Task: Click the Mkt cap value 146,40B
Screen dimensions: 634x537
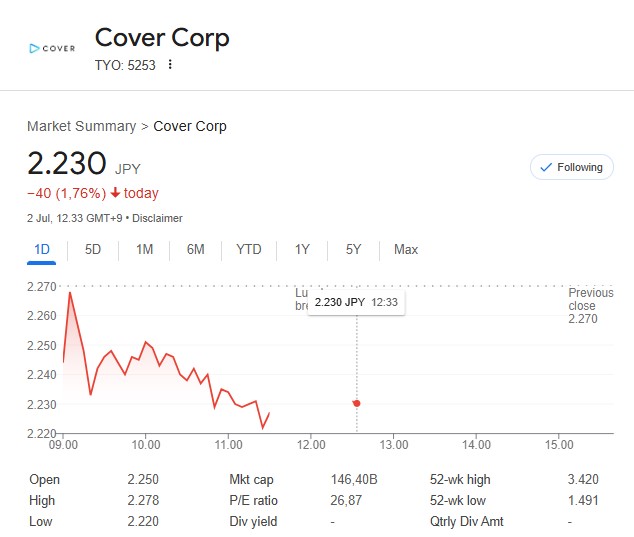Action: pos(351,479)
